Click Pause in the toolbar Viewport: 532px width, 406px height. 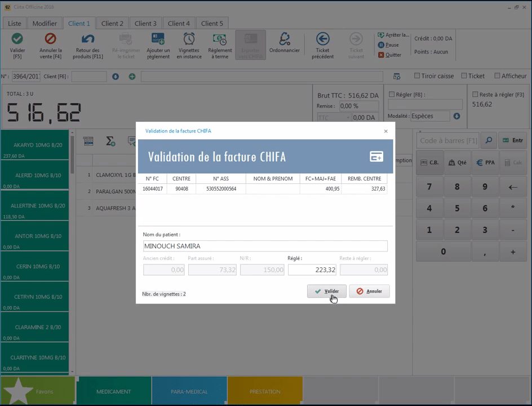[388, 45]
